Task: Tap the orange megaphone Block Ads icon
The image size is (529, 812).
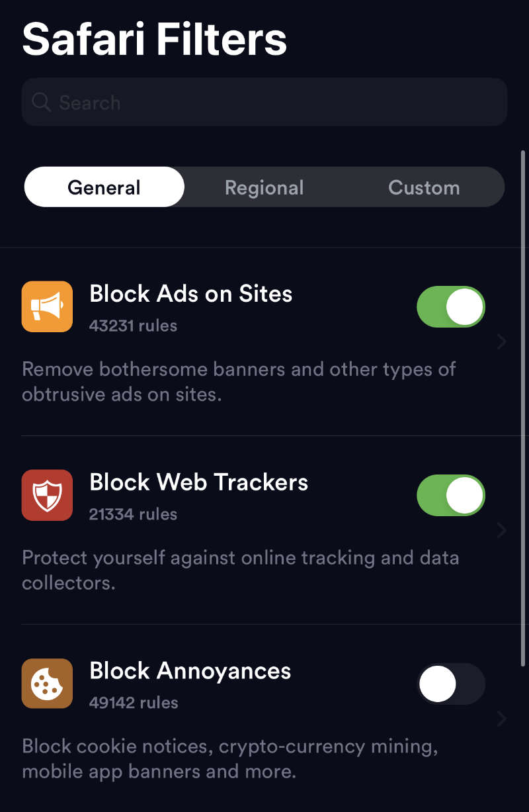Action: coord(47,306)
